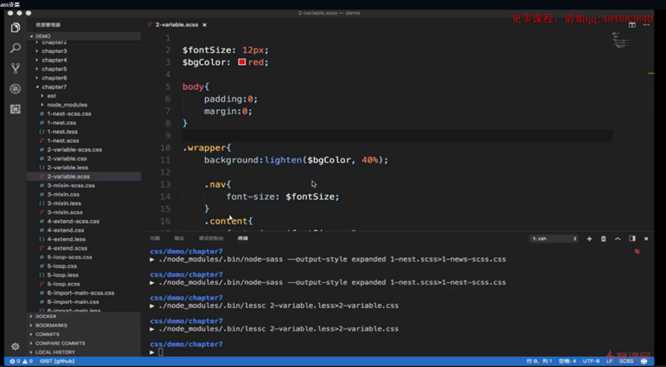Expand the chapter3 folder
This screenshot has width=666, height=367.
pyautogui.click(x=54, y=51)
